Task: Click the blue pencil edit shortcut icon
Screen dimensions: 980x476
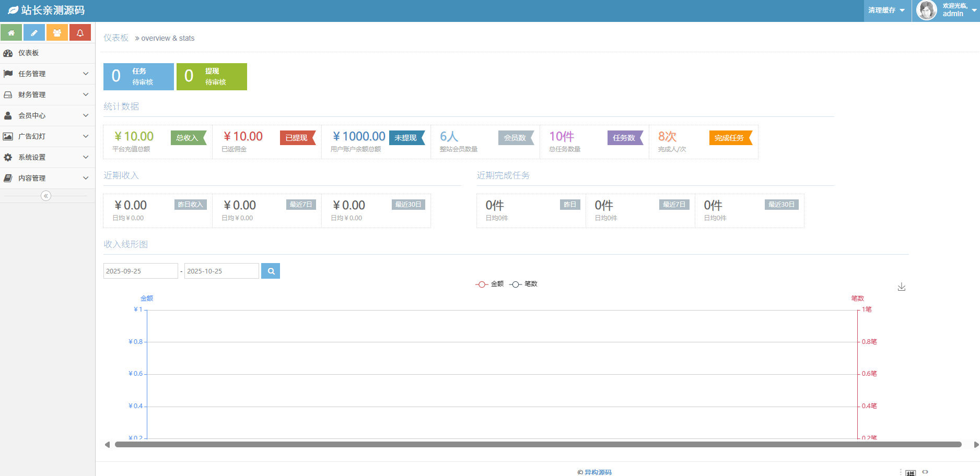Action: (x=34, y=32)
